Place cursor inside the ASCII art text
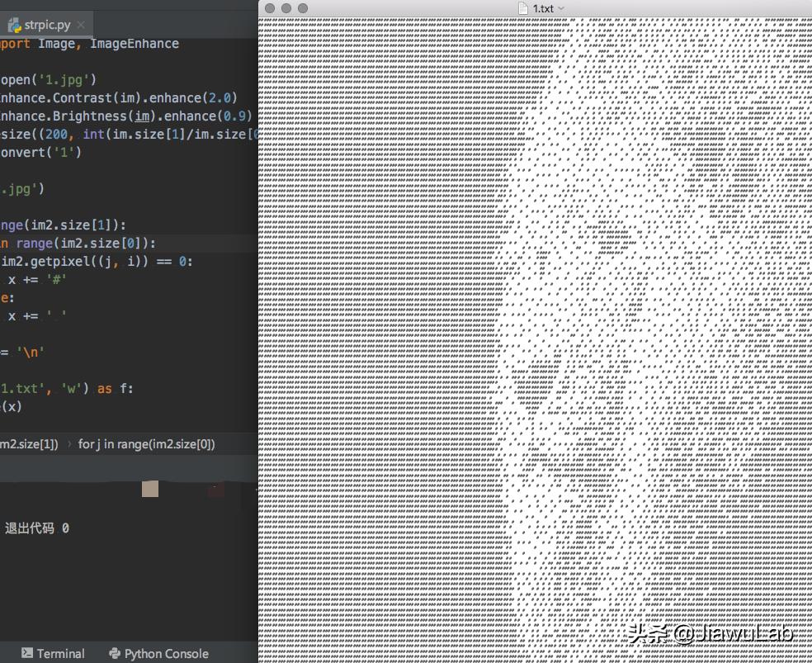812x663 pixels. tap(536, 330)
